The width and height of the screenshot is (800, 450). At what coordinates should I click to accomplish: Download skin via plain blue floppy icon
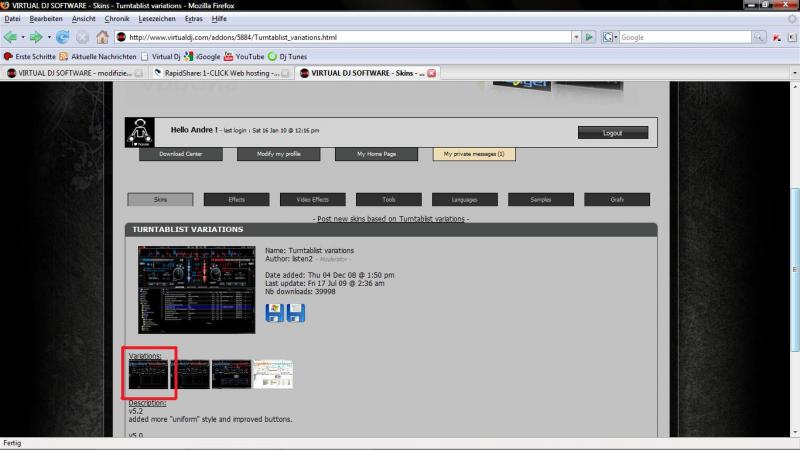[296, 313]
